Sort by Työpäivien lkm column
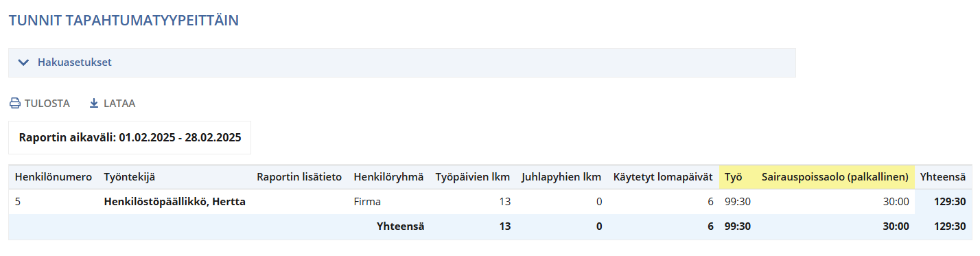Image resolution: width=980 pixels, height=256 pixels. click(473, 177)
